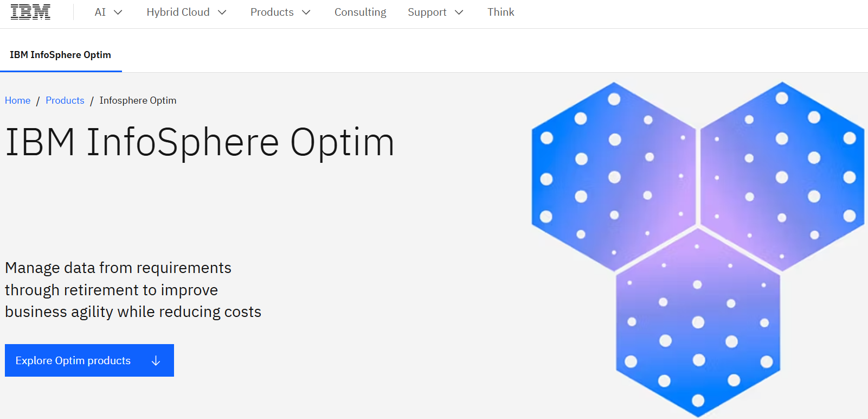Click the IBM logo
This screenshot has height=419, width=868.
pos(30,12)
